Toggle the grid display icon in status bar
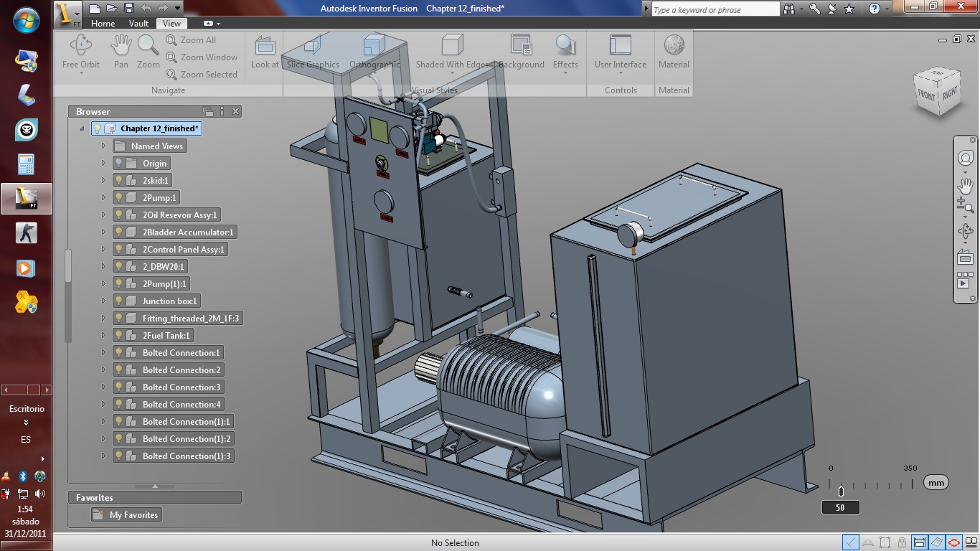 coord(937,542)
